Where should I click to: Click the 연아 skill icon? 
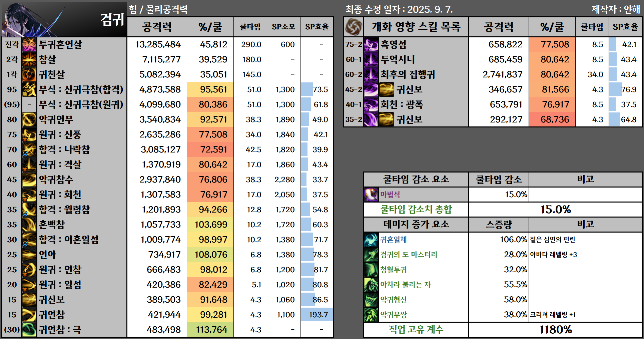click(29, 255)
